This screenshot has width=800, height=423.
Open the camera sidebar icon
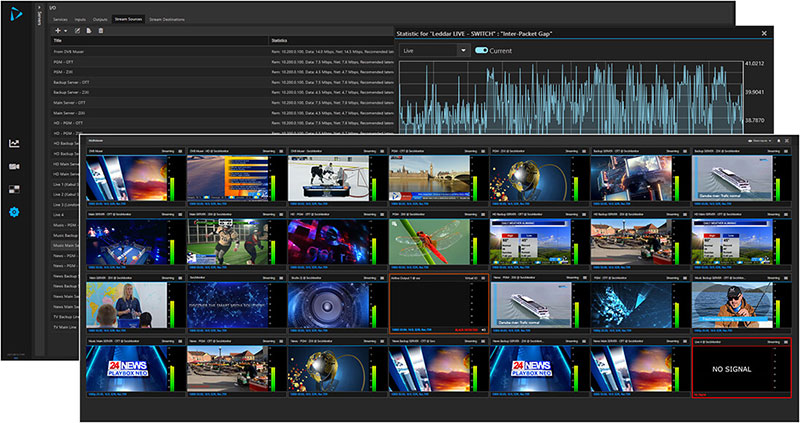coord(15,166)
